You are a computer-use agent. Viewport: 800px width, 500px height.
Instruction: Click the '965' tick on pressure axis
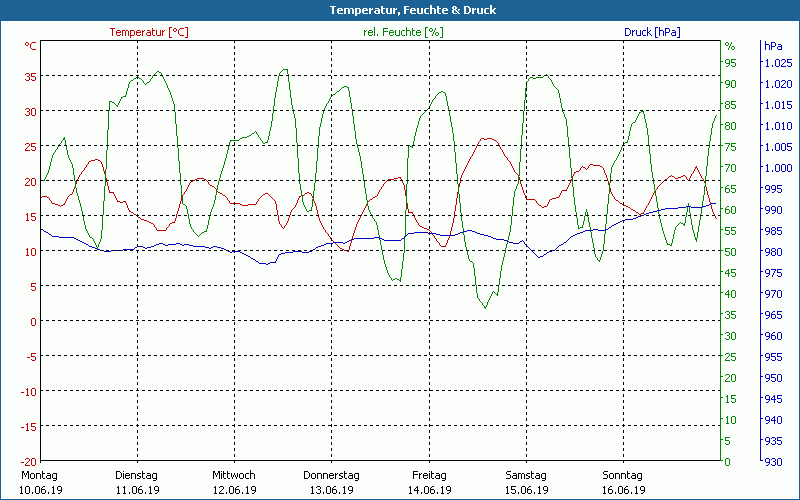pyautogui.click(x=773, y=315)
